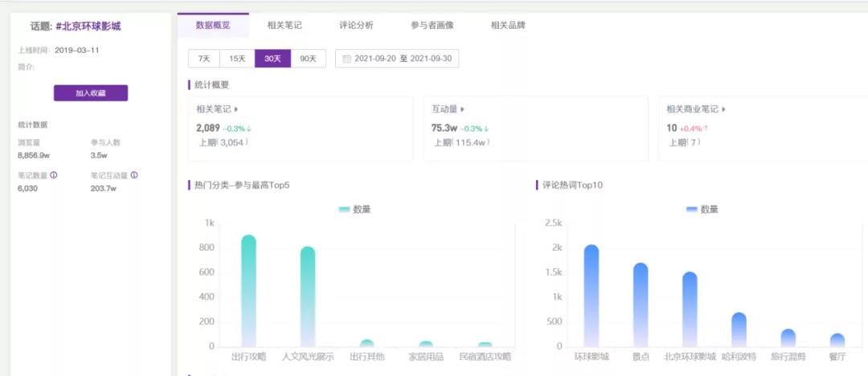Open the 2021-09-20 至 2021-09-30 date picker

click(x=397, y=59)
